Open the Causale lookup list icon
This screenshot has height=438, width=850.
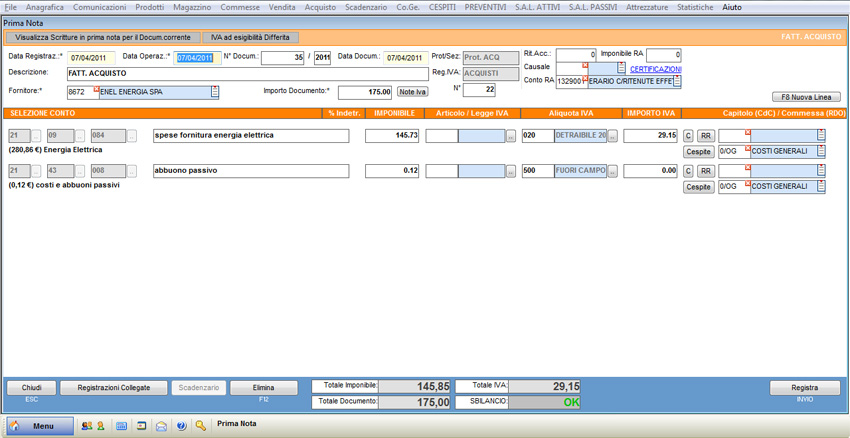(621, 68)
